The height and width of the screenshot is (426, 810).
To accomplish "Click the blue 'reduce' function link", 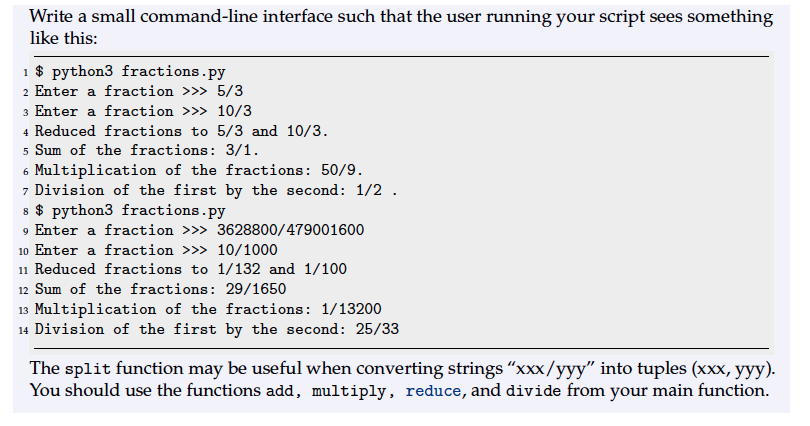I will pos(432,391).
